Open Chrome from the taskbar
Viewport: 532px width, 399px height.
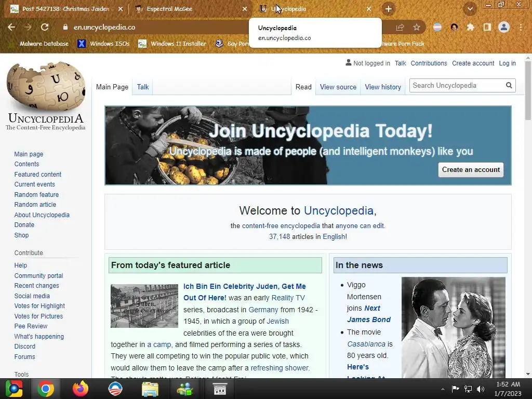pos(46,389)
